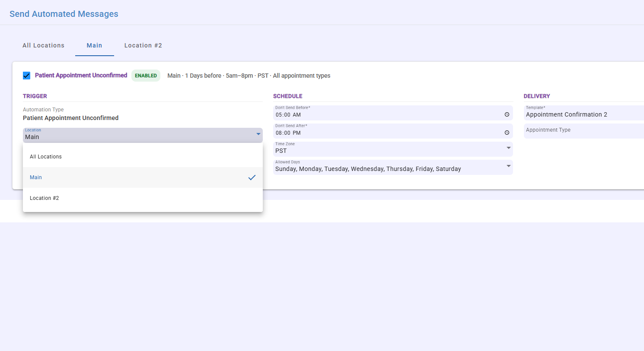Open the Template field showing Appointment Confirmation 2

pos(584,113)
